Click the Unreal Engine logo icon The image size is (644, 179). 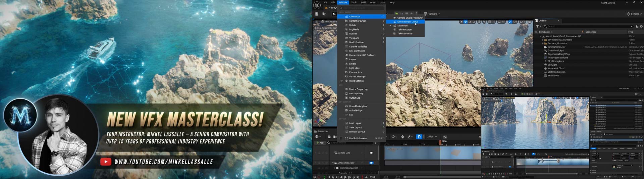(x=317, y=5)
